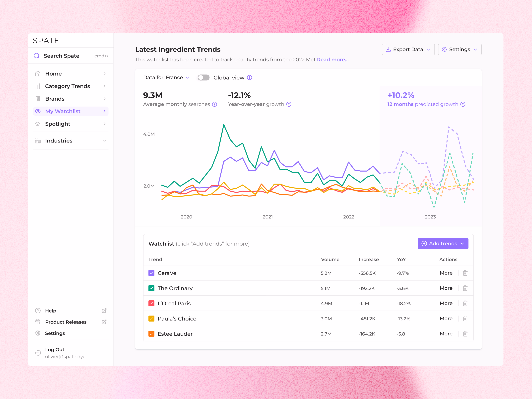Remove Paula's Choice using trash icon
Viewport: 532px width, 399px height.
click(465, 318)
